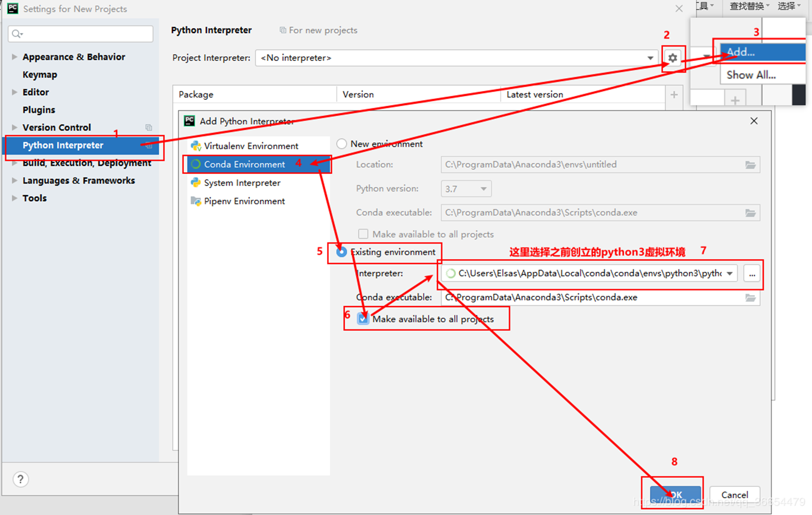This screenshot has height=515, width=812.
Task: Select the Existing environment radio button
Action: point(342,252)
